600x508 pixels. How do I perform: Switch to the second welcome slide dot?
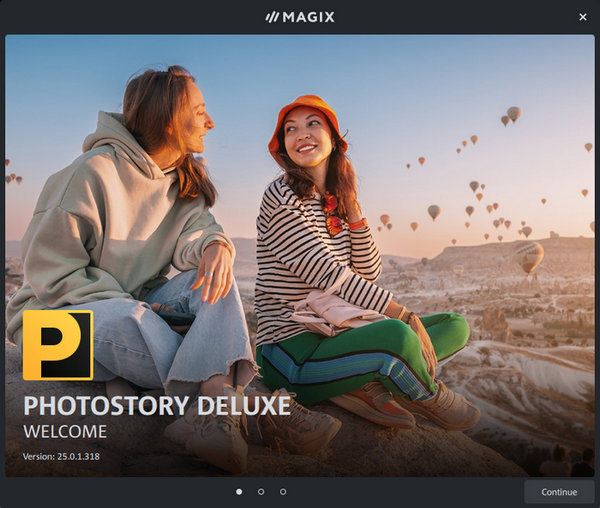261,492
